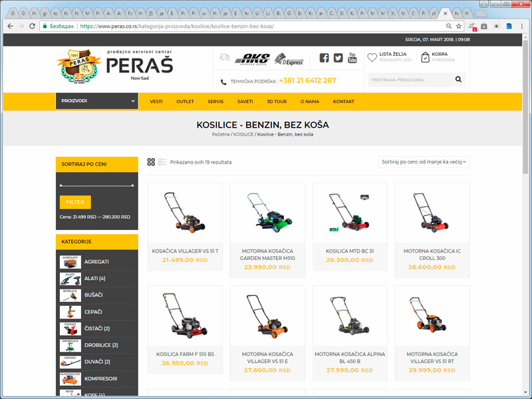Image resolution: width=532 pixels, height=399 pixels.
Task: Open the YouTube channel icon
Action: pyautogui.click(x=352, y=58)
